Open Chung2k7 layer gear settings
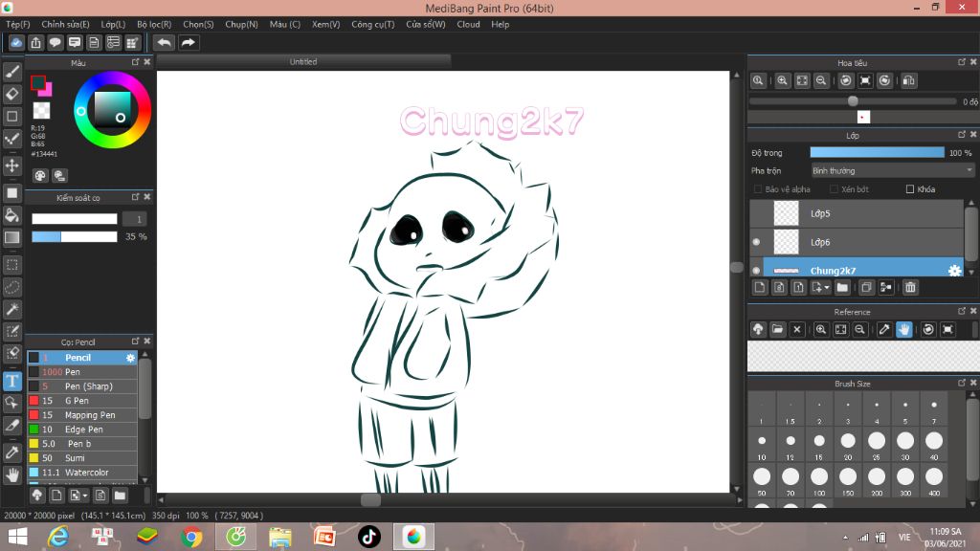 click(954, 271)
